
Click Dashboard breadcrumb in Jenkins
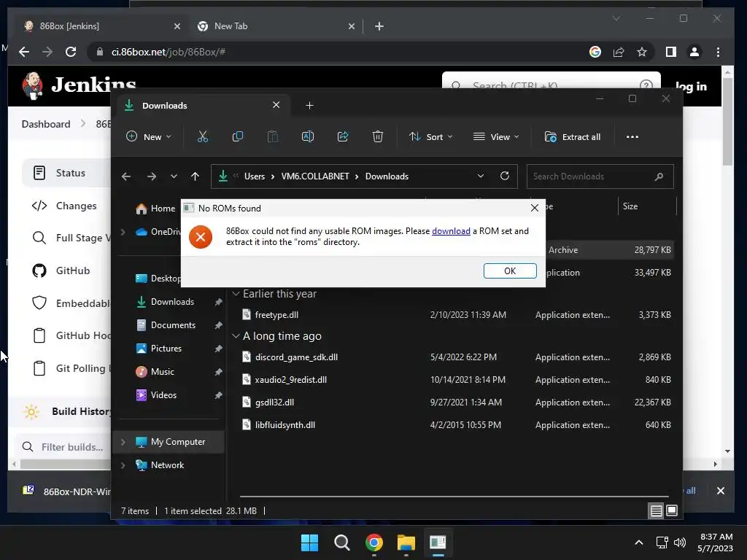[x=46, y=124]
